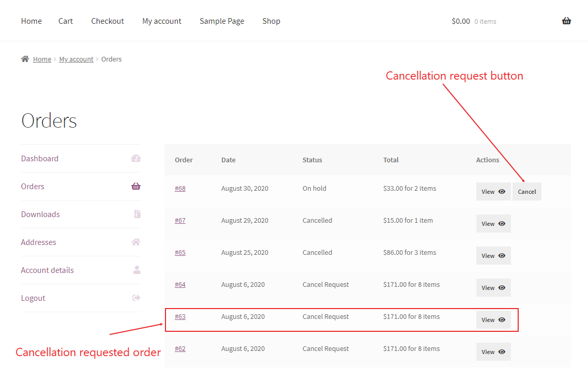588x368 pixels.
Task: Click 'August 30, 2020' date cell
Action: coord(245,189)
